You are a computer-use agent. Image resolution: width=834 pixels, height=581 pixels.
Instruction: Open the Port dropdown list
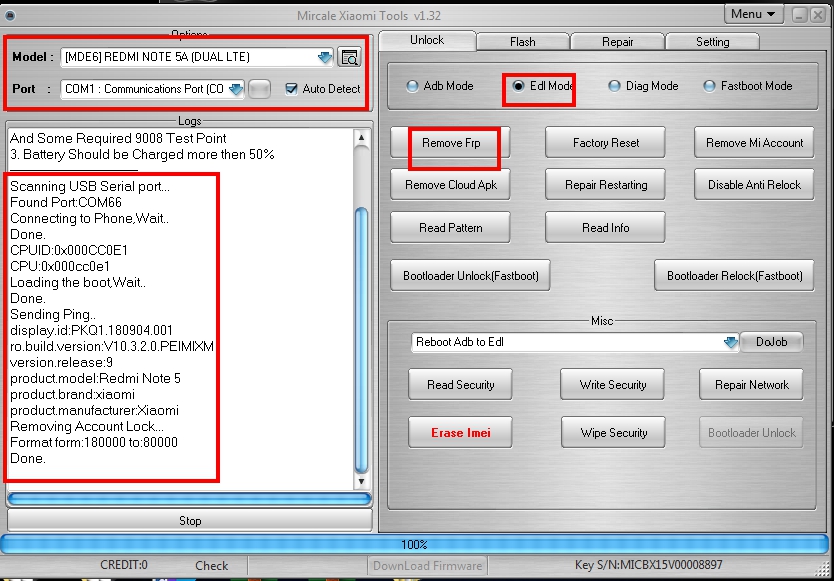point(236,89)
